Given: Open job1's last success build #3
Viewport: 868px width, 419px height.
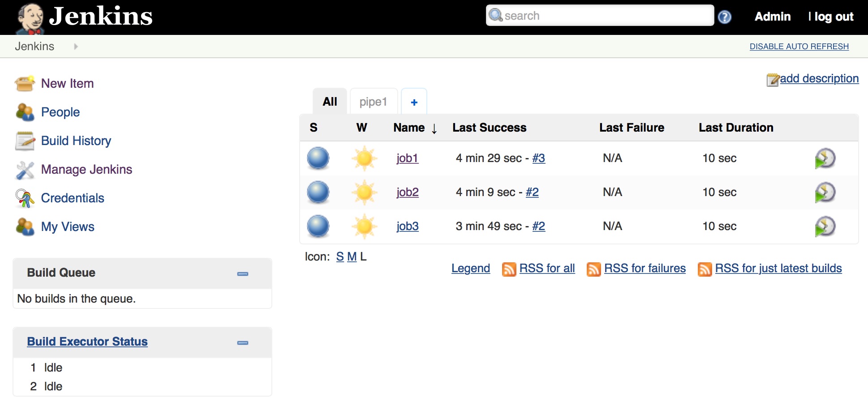Looking at the screenshot, I should point(539,158).
